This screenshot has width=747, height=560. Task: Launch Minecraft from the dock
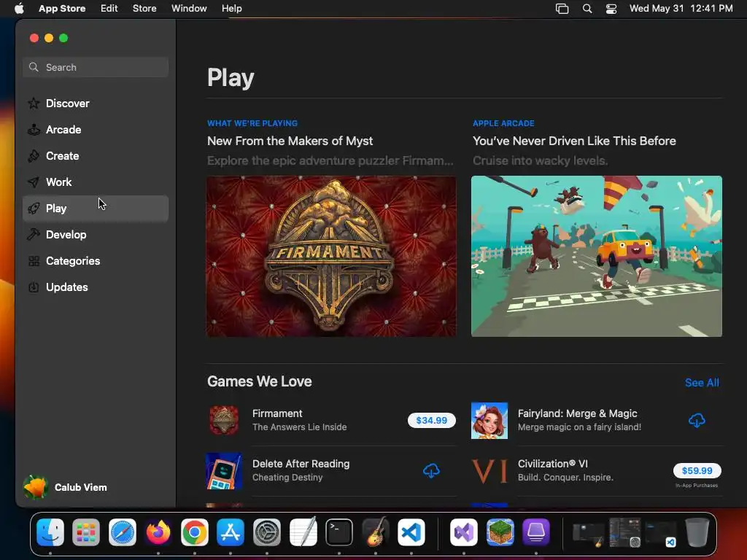[x=500, y=532]
